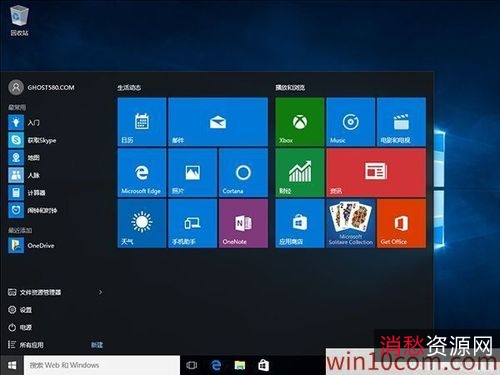Open the Calendar (日历) tile
The image size is (500, 375).
[142, 122]
